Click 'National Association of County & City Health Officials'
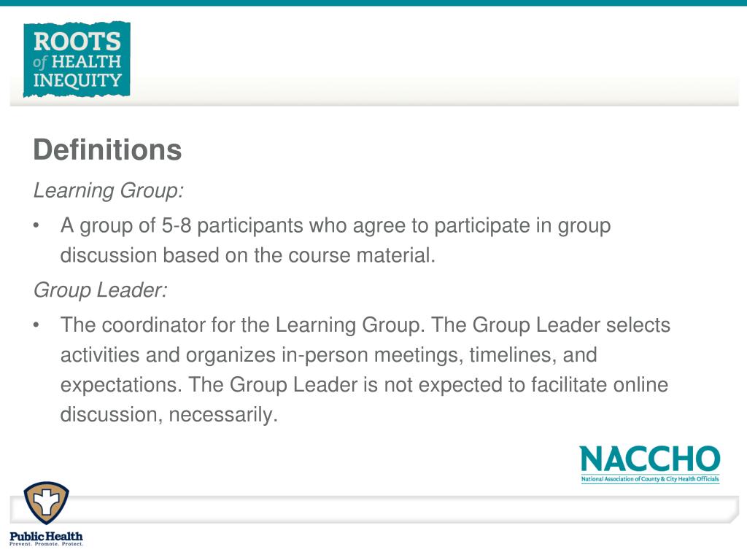 (650, 479)
